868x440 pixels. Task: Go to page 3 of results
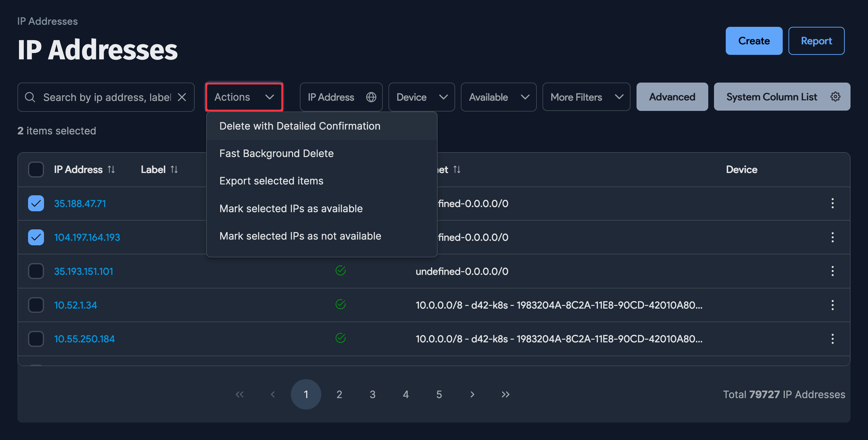(x=372, y=394)
